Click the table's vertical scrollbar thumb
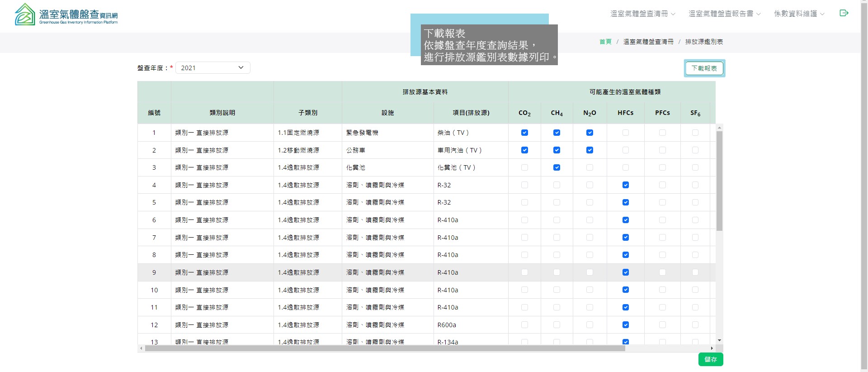The image size is (868, 372). (x=719, y=181)
